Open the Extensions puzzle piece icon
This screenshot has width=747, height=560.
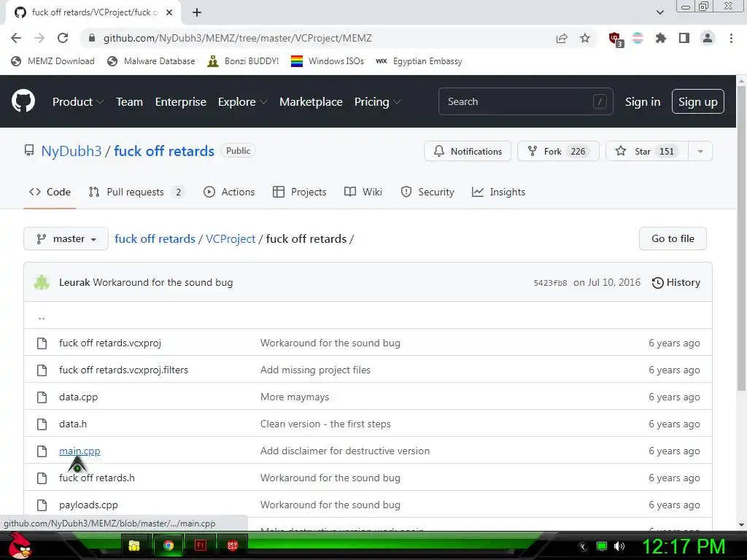point(661,38)
